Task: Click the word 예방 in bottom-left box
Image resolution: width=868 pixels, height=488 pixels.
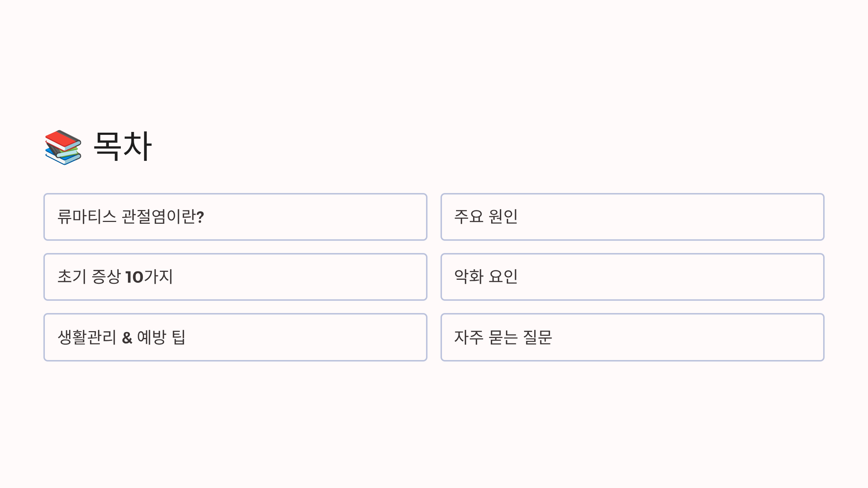Action: coord(152,337)
